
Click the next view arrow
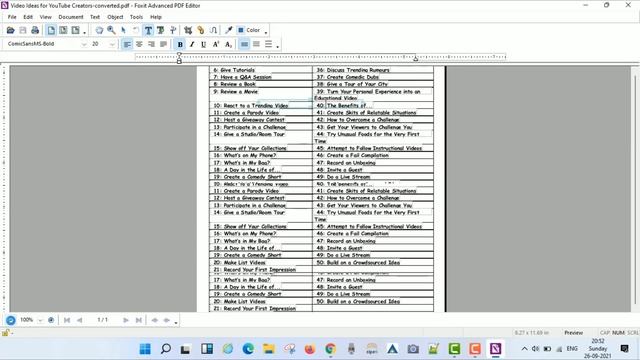click(167, 320)
